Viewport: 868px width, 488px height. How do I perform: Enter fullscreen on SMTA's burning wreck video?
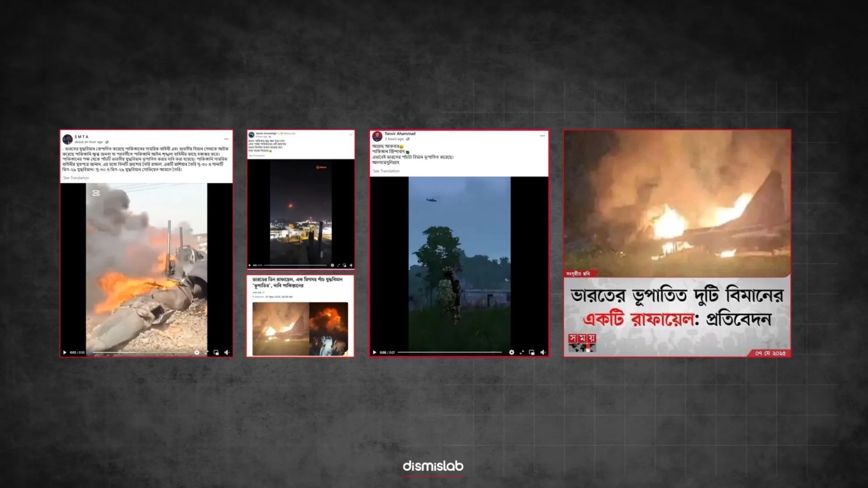(208, 353)
